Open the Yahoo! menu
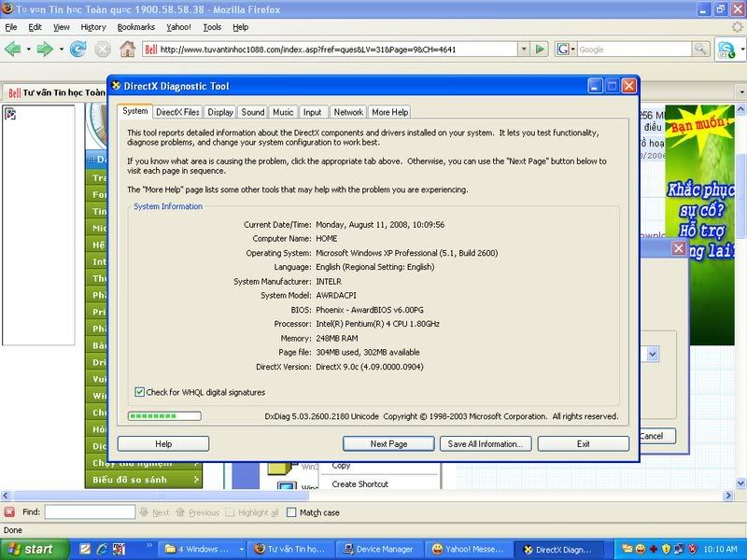 [178, 27]
